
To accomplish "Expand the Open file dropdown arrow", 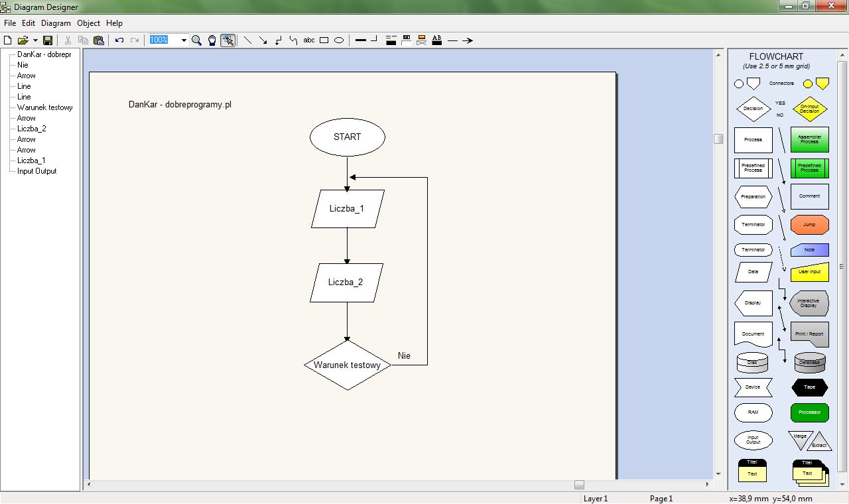I will coord(35,40).
